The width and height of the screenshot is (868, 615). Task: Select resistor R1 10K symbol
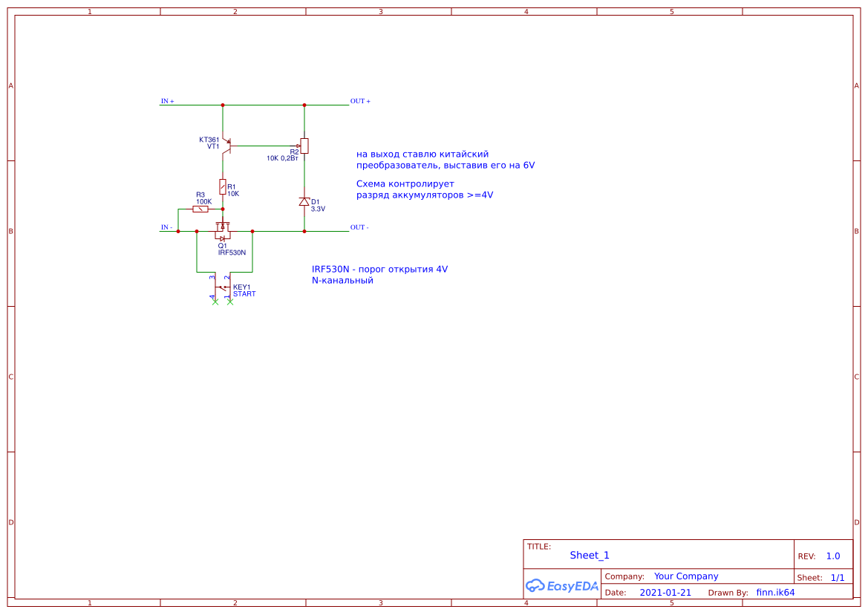[223, 188]
